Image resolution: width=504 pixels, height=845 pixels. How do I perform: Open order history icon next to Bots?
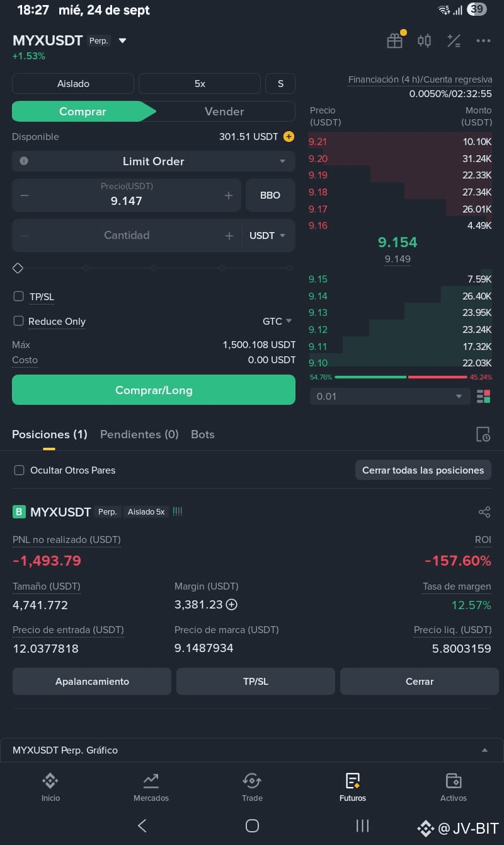(483, 434)
